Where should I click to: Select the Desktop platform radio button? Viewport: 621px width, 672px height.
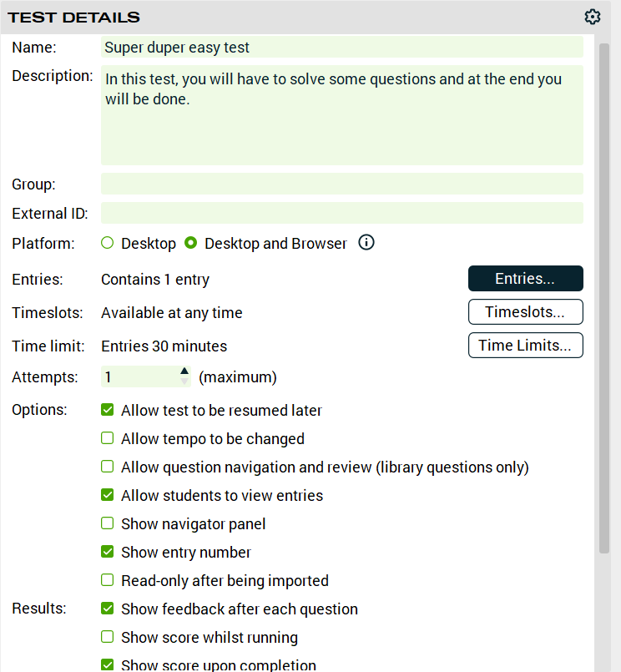(107, 244)
